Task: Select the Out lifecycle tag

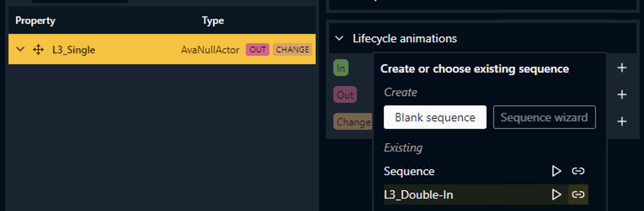Action: pyautogui.click(x=345, y=95)
